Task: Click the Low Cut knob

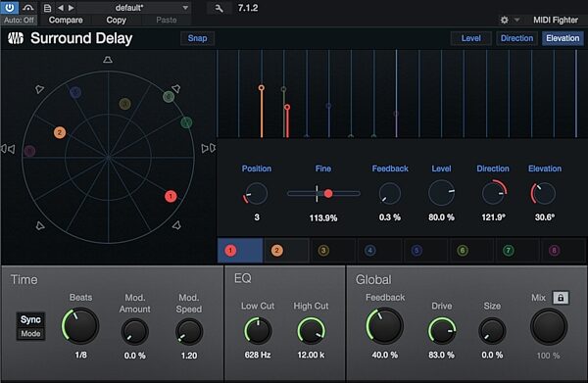Action: pos(258,330)
